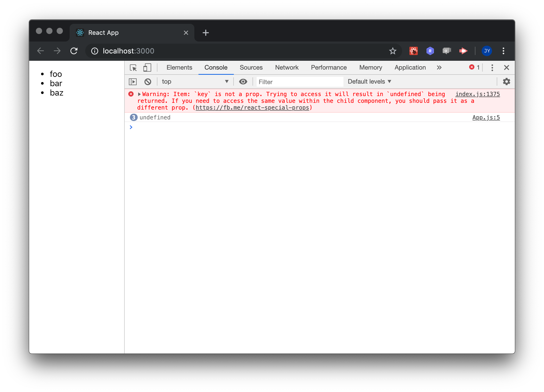Viewport: 544px width, 392px height.
Task: Show more DevTools tabs chevron
Action: coord(439,68)
